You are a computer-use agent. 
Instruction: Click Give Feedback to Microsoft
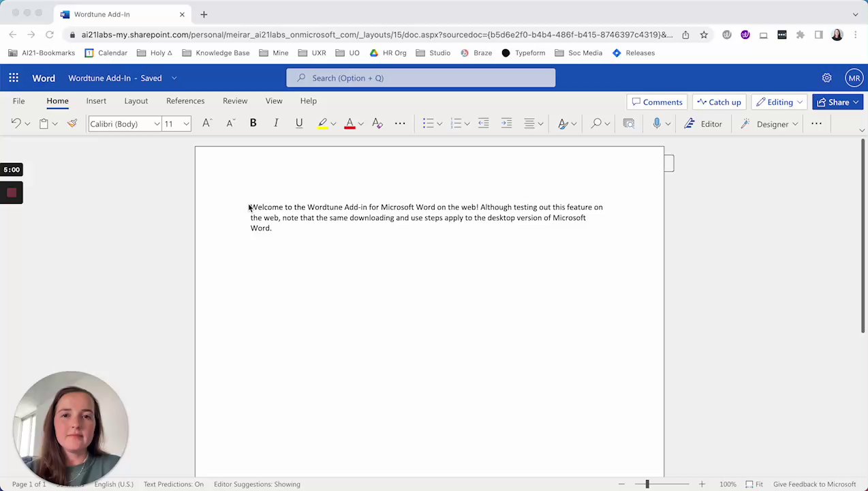point(814,484)
